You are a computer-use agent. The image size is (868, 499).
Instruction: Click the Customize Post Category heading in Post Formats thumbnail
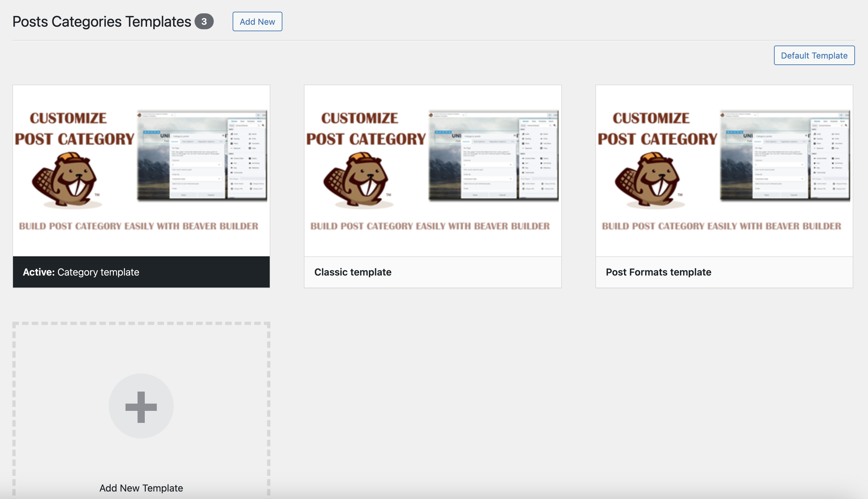657,129
